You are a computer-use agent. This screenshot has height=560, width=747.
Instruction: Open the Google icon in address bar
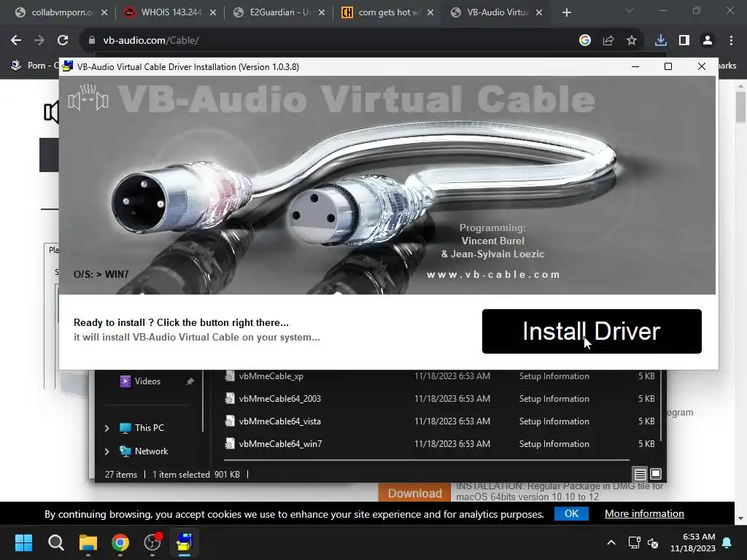pyautogui.click(x=585, y=41)
